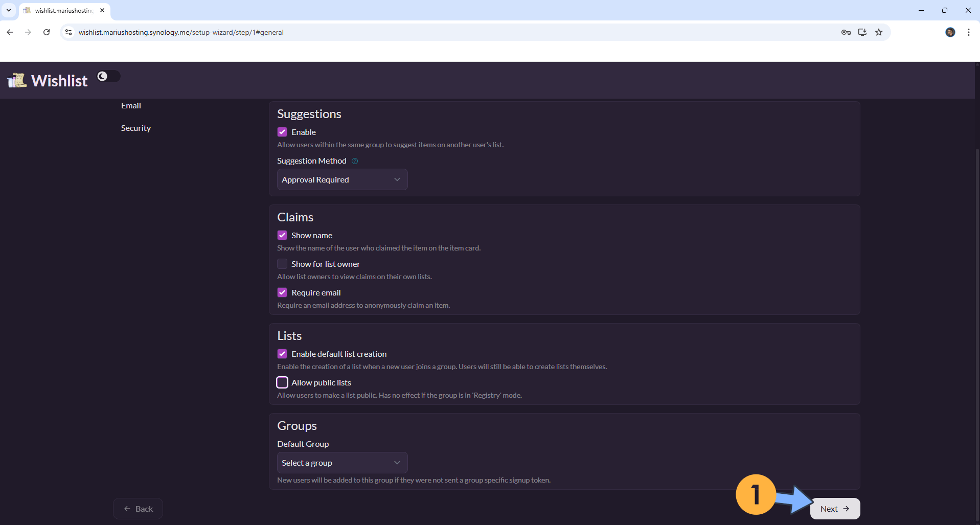980x525 pixels.
Task: Click the bookmark star icon
Action: tap(879, 32)
